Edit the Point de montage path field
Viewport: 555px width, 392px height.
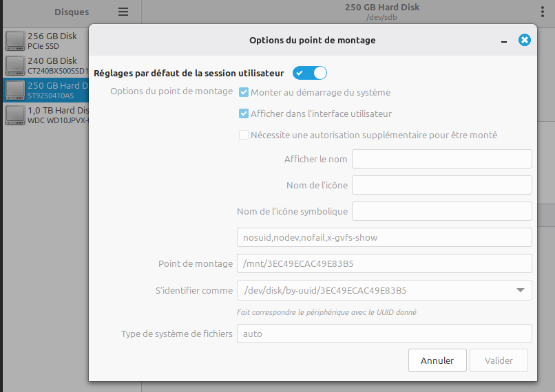coord(384,263)
